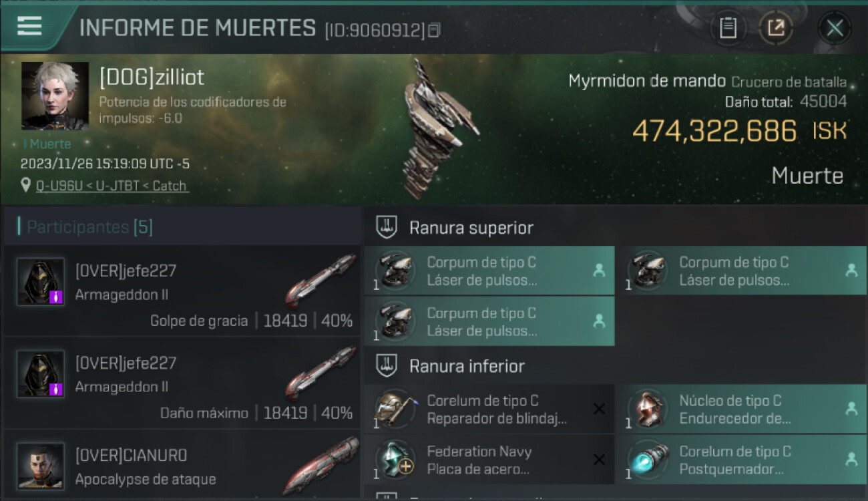868x501 pixels.
Task: Click the Corelum Postquemador module icon
Action: click(648, 460)
